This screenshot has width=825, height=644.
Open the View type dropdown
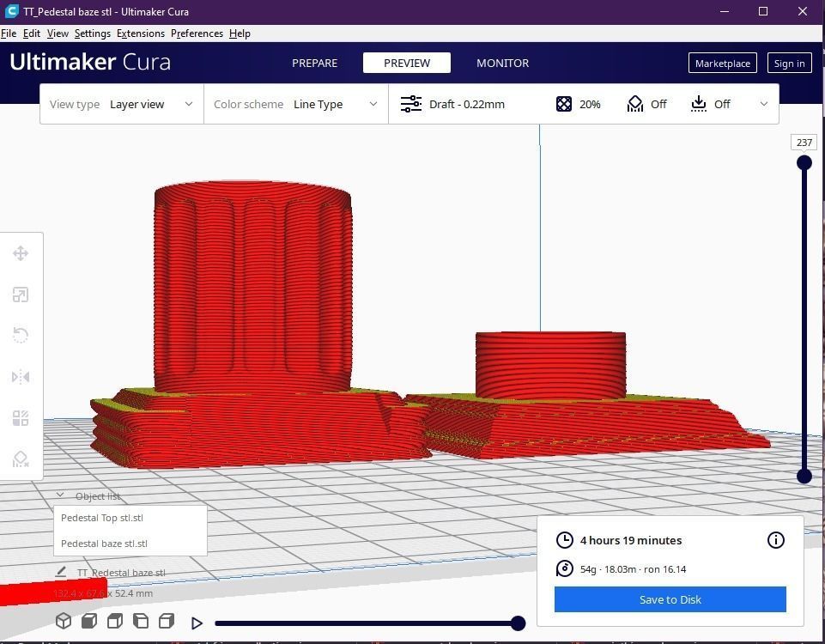(122, 104)
